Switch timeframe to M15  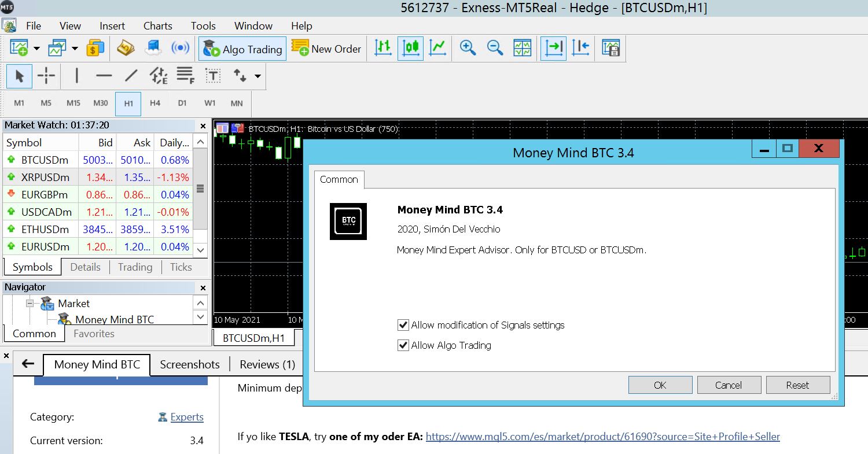coord(73,104)
